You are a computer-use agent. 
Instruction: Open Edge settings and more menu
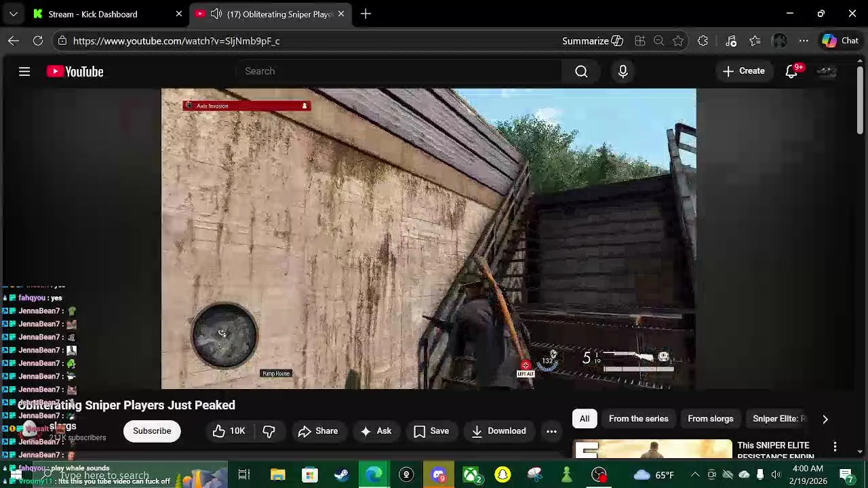click(804, 41)
